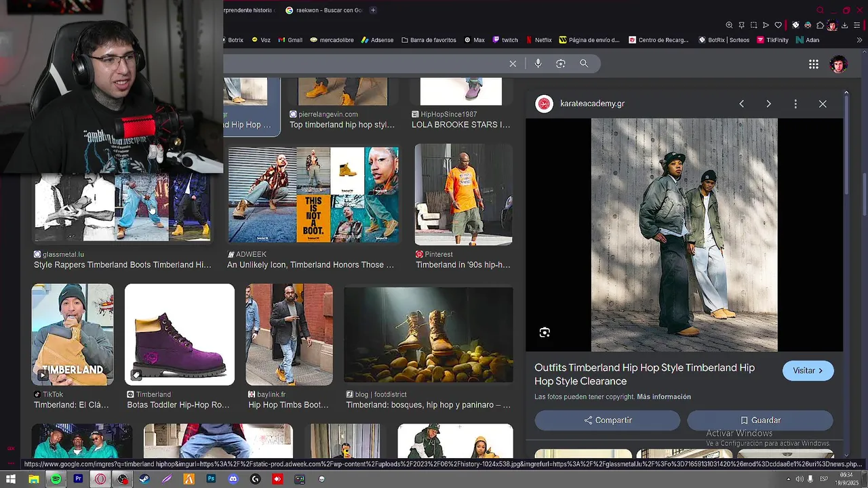Open the twitch bookmark
Image resolution: width=868 pixels, height=488 pixels.
(x=505, y=40)
